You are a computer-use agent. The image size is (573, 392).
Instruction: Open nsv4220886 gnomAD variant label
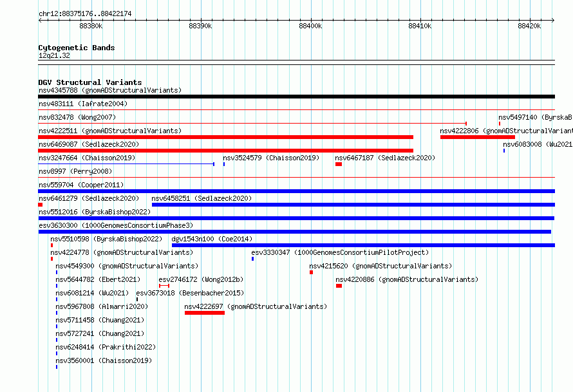point(407,279)
